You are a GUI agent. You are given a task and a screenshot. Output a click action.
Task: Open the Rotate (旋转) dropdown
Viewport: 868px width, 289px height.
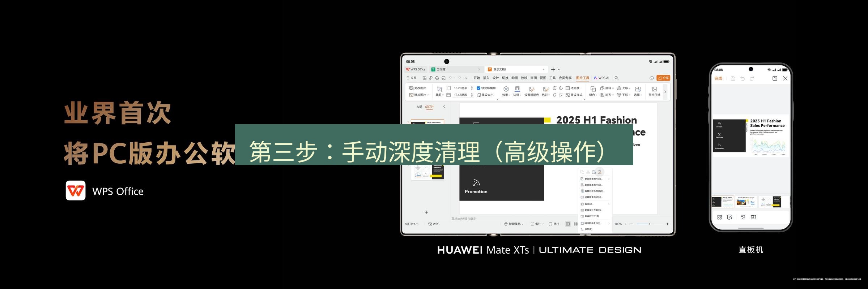pyautogui.click(x=607, y=88)
